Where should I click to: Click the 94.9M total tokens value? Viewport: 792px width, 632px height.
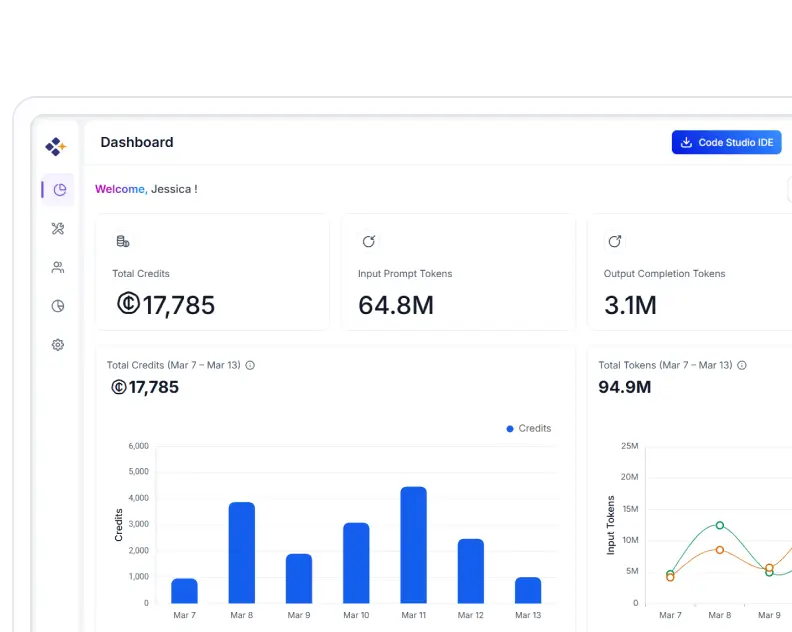click(625, 387)
